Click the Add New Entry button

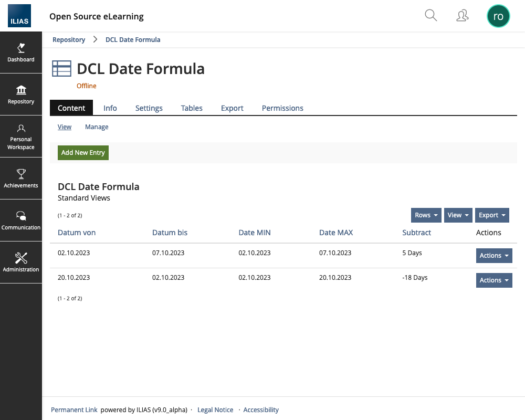pos(83,153)
